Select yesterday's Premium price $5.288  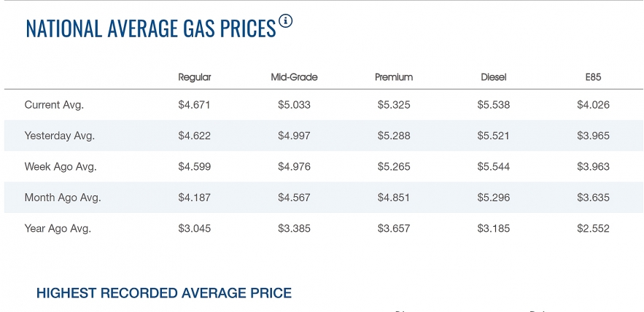coord(394,136)
